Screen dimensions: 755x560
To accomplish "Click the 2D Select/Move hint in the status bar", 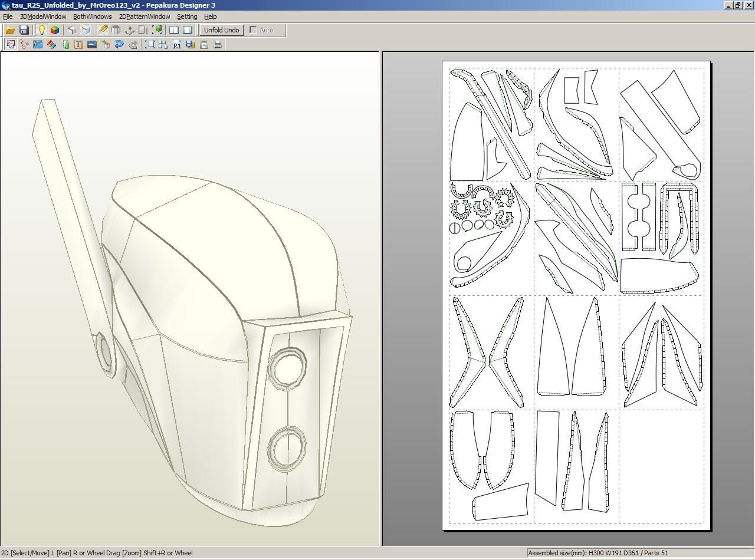I will click(x=97, y=553).
